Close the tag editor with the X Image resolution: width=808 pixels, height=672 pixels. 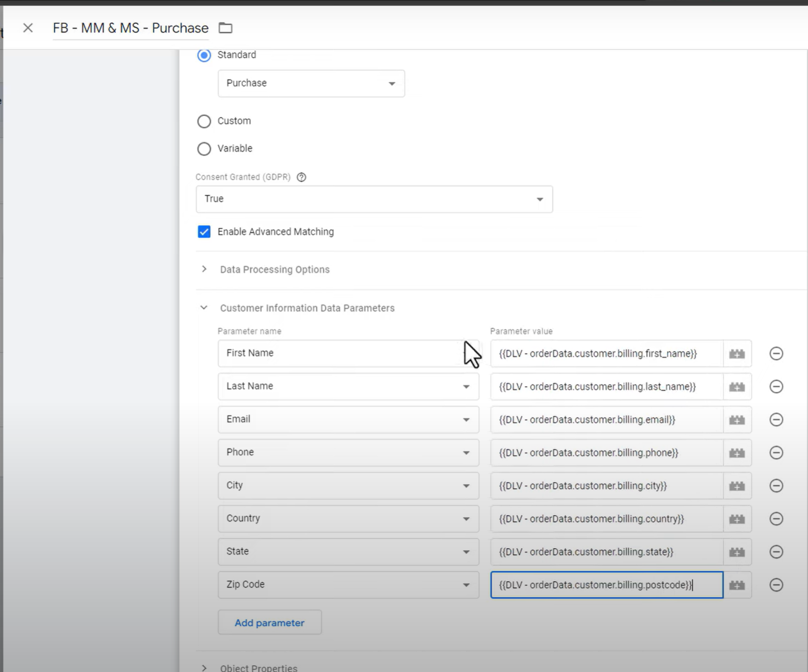pyautogui.click(x=28, y=28)
